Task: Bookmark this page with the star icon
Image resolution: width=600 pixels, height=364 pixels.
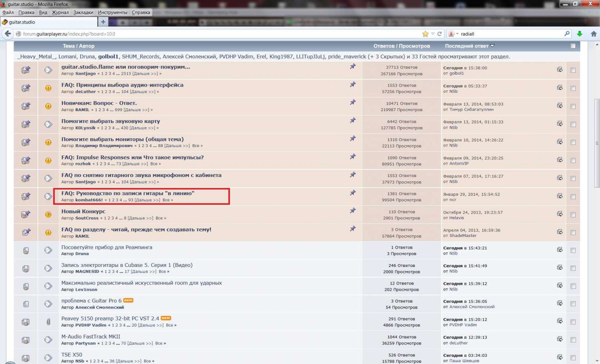Action: pyautogui.click(x=425, y=34)
